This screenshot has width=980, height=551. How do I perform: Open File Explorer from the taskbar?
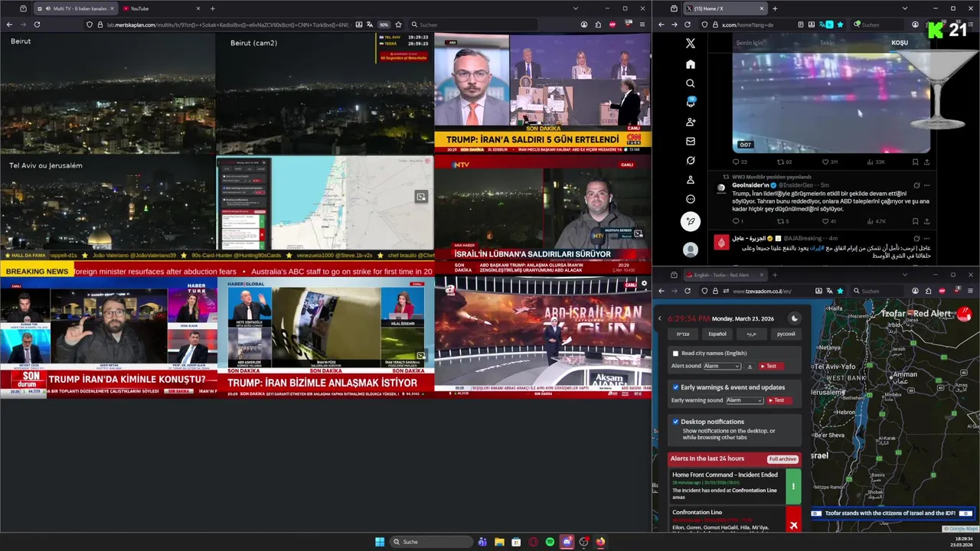coord(499,542)
